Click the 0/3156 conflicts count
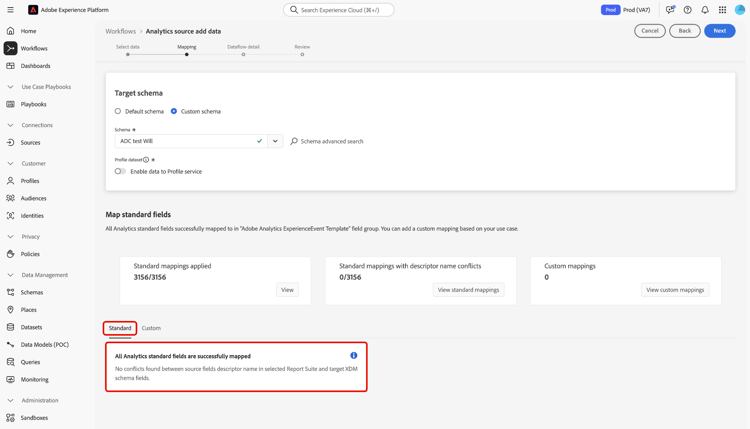Viewport: 750px width, 429px height. point(350,277)
